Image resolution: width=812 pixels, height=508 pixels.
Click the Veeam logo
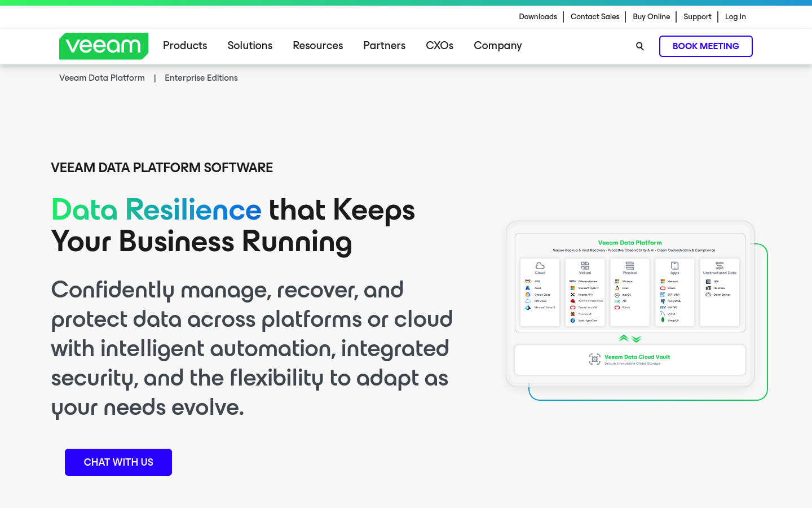tap(104, 46)
